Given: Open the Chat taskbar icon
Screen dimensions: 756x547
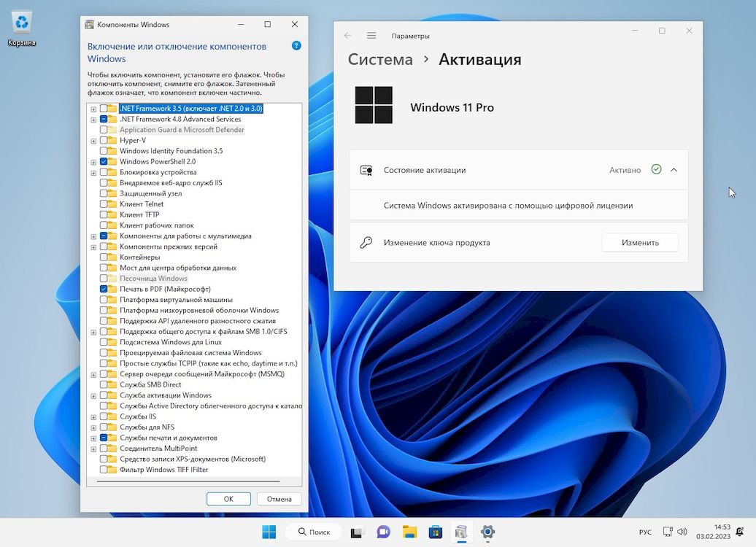Looking at the screenshot, I should (x=384, y=532).
